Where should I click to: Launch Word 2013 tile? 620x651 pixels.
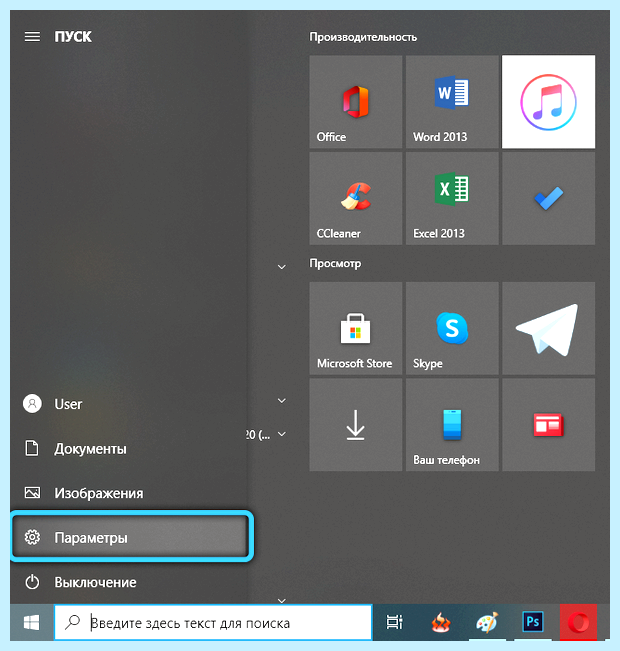452,102
